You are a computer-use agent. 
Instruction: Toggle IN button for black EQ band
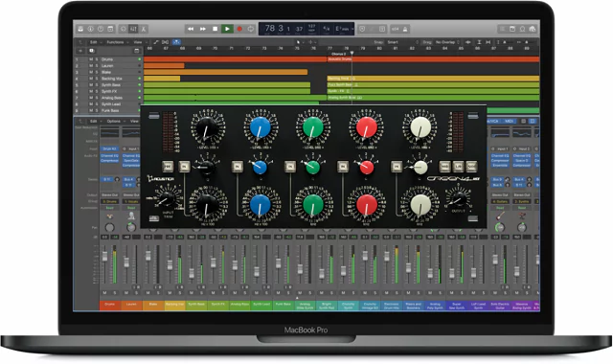(184, 167)
